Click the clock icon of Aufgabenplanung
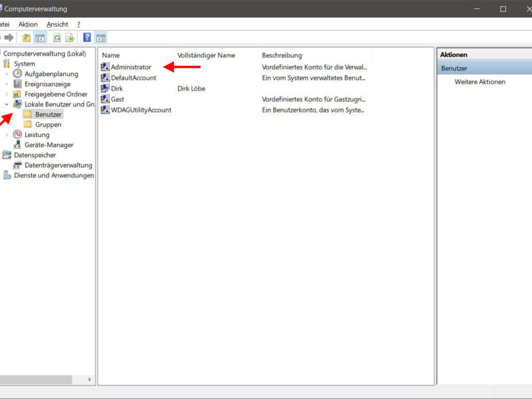This screenshot has width=532, height=399. [18, 74]
